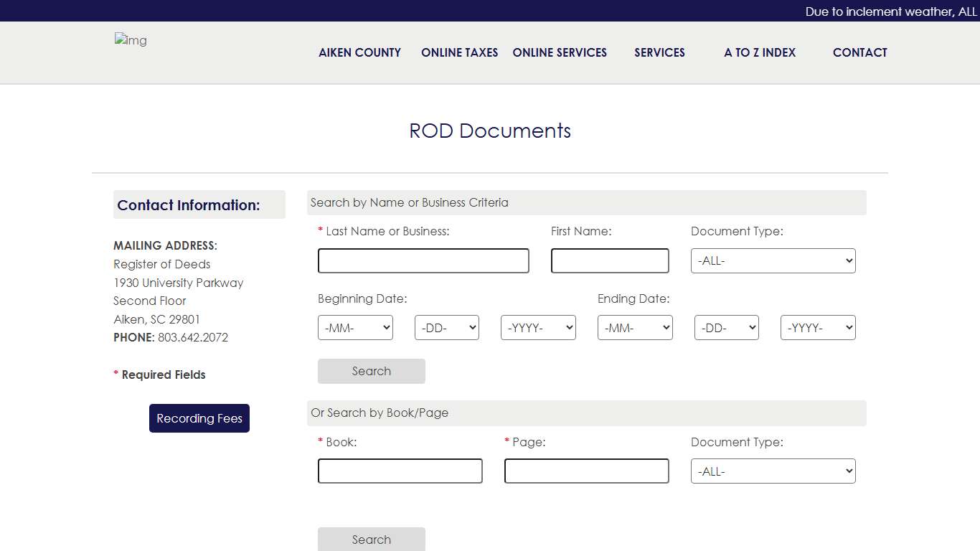Click the Search button for Book/Page criteria
The image size is (980, 551).
[x=371, y=539]
